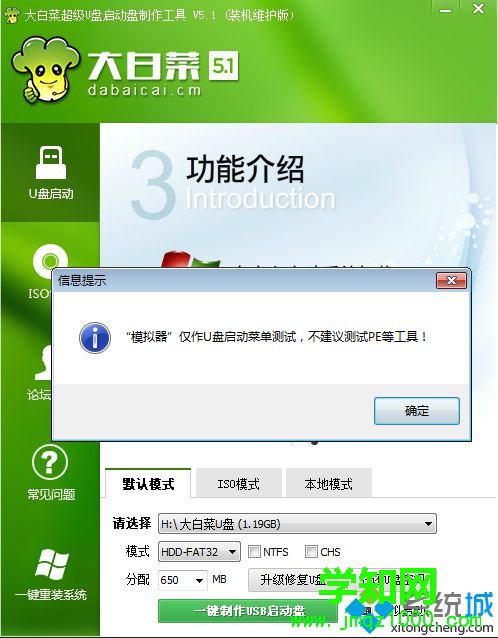Close the 信息提示 dialog with red X

click(x=451, y=280)
